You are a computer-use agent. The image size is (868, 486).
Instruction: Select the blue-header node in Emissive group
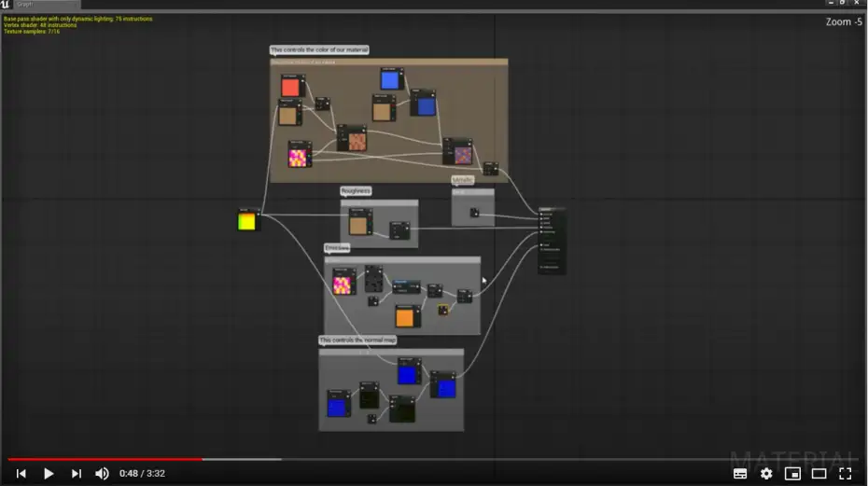406,286
